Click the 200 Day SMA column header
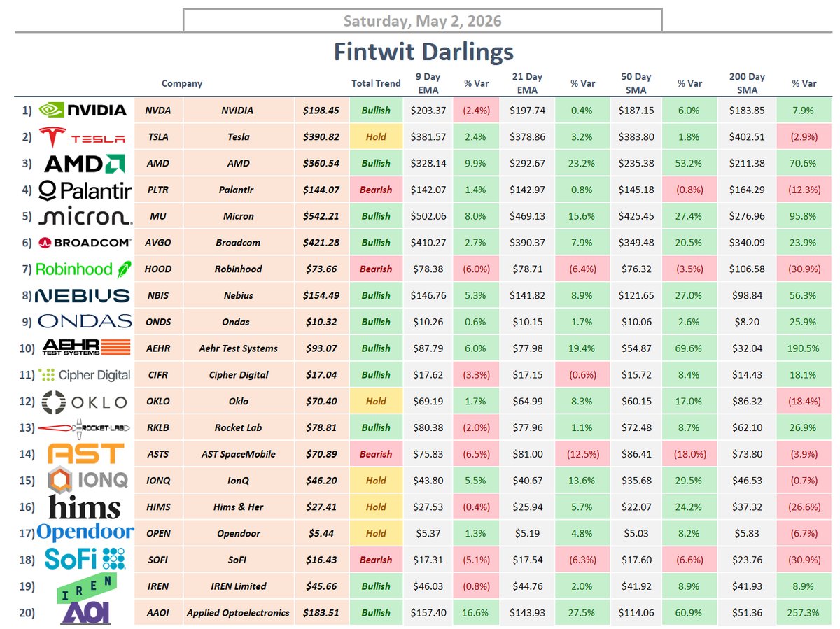Image resolution: width=840 pixels, height=629 pixels. pyautogui.click(x=747, y=83)
